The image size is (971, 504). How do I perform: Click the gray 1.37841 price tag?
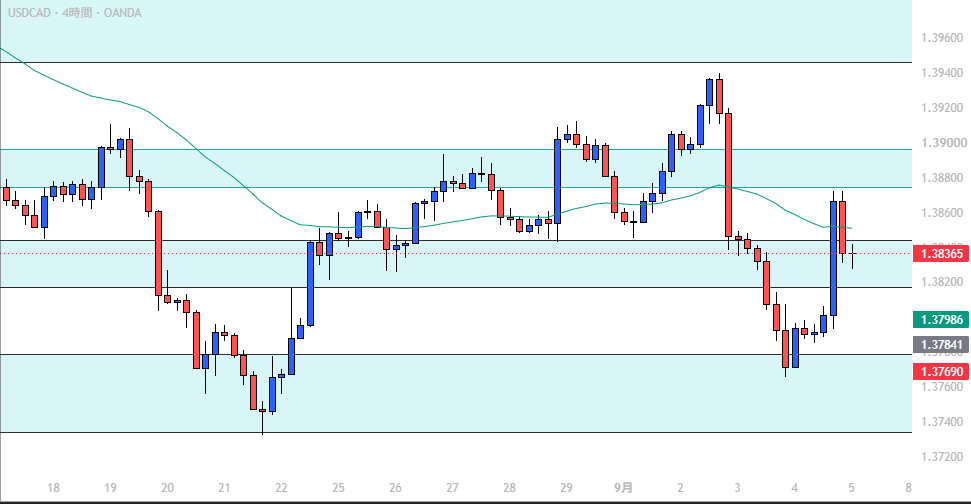(x=941, y=345)
